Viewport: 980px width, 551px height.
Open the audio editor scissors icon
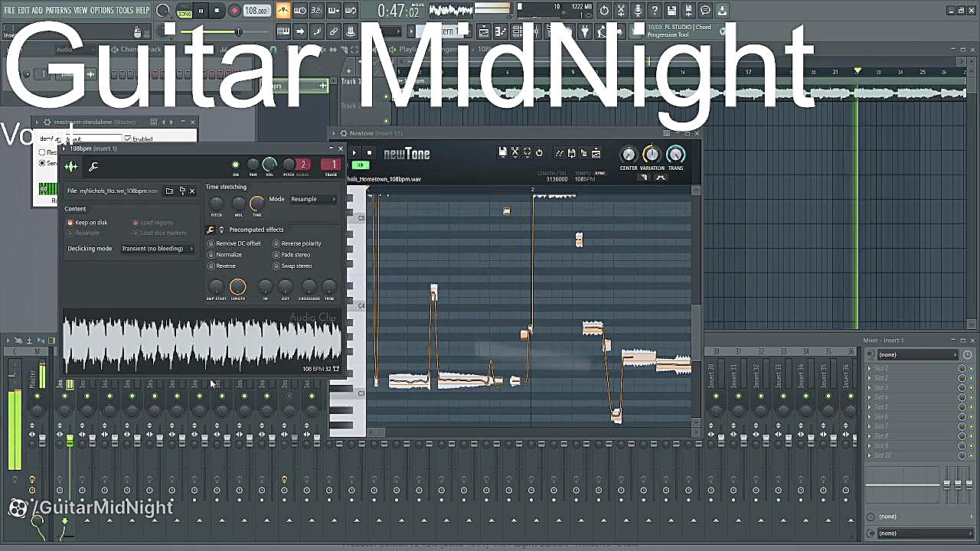pos(621,11)
